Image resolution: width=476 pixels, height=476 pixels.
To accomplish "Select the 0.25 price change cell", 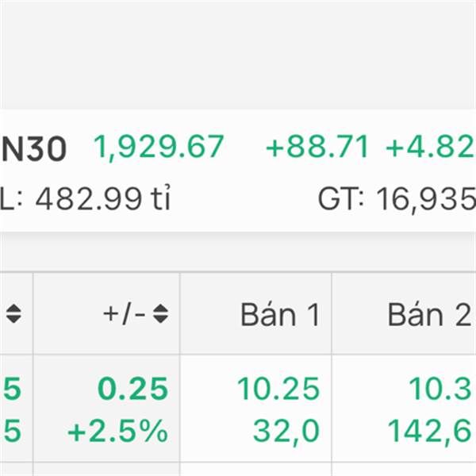I will [x=132, y=389].
